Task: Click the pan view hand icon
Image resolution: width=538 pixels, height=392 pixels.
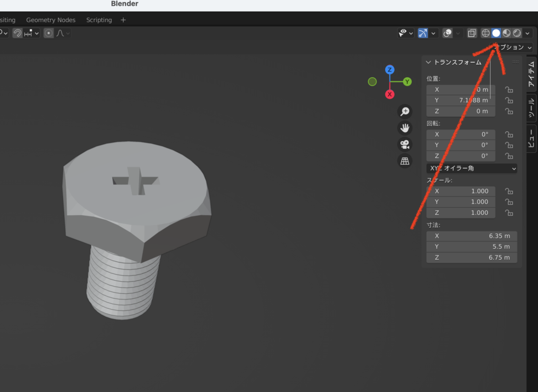Action: pos(405,128)
